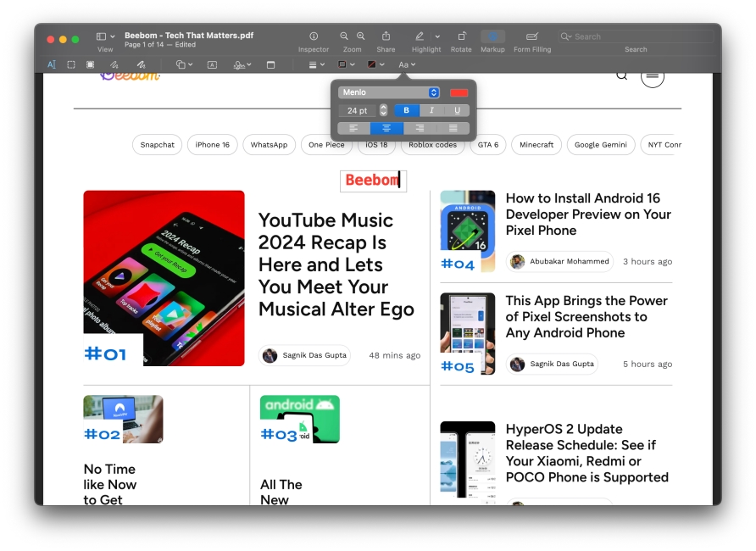
Task: Rotate the page
Action: pyautogui.click(x=461, y=36)
